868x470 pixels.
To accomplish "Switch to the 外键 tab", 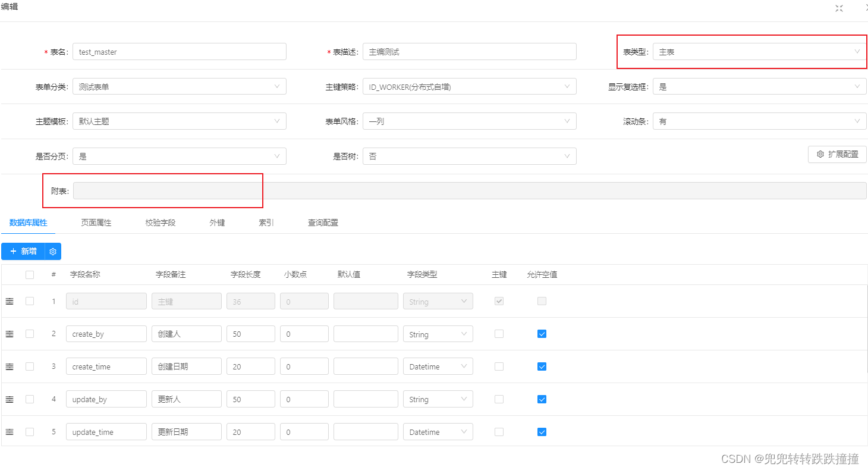I will (x=217, y=223).
